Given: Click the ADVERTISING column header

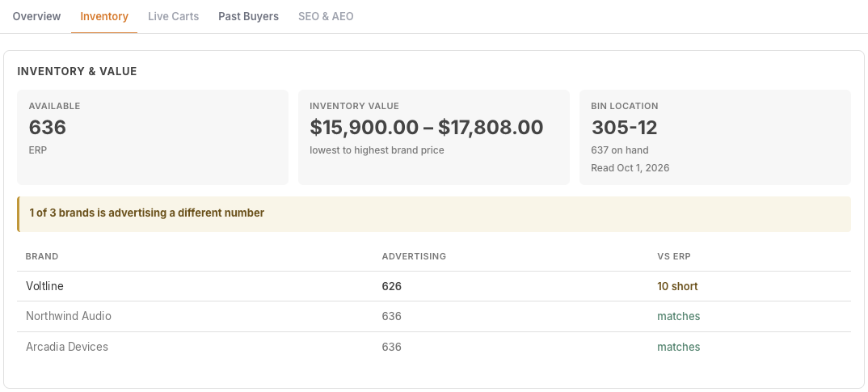Looking at the screenshot, I should (414, 256).
